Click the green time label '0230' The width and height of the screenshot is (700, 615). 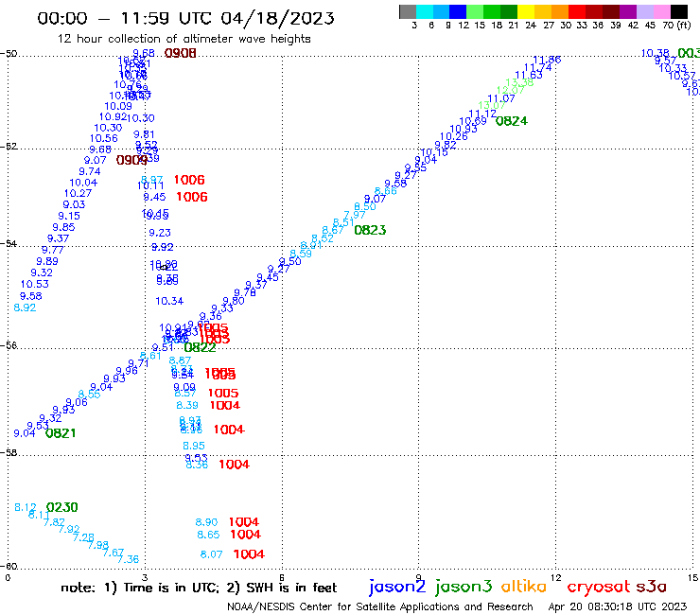pos(62,507)
